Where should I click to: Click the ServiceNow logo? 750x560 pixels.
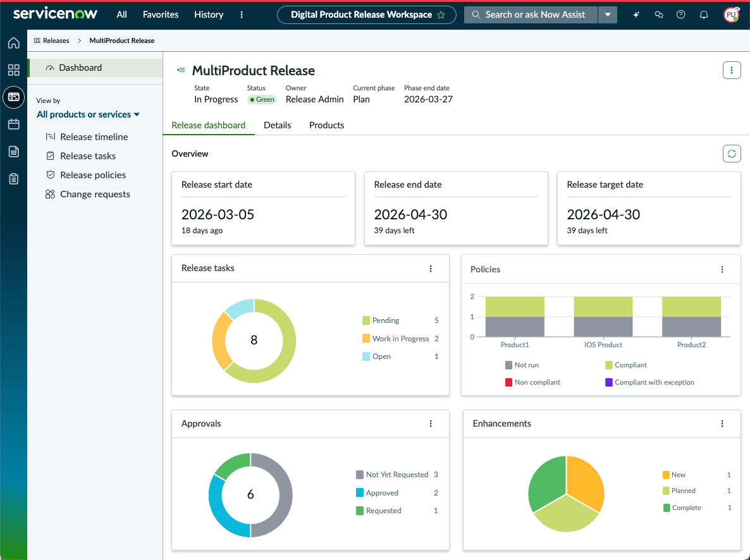(x=56, y=14)
